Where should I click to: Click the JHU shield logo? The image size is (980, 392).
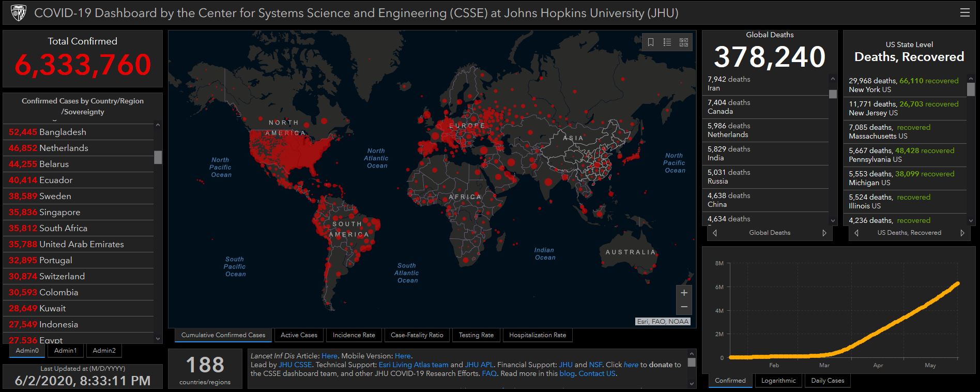(x=18, y=13)
